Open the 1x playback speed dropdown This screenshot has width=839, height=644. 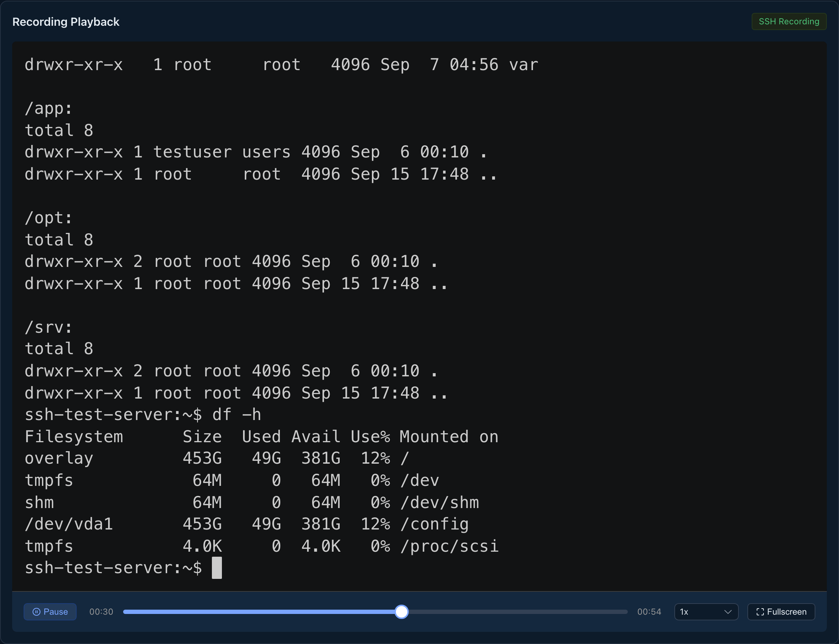706,611
